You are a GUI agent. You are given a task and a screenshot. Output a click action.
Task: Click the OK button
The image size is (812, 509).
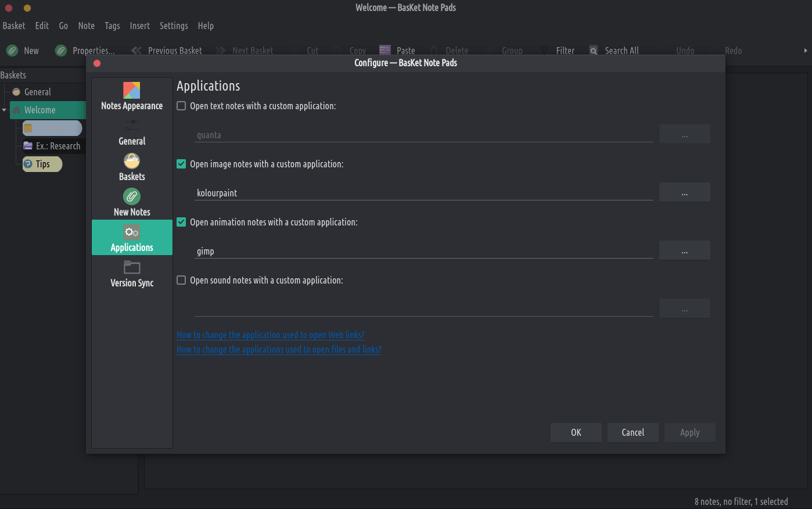click(576, 432)
